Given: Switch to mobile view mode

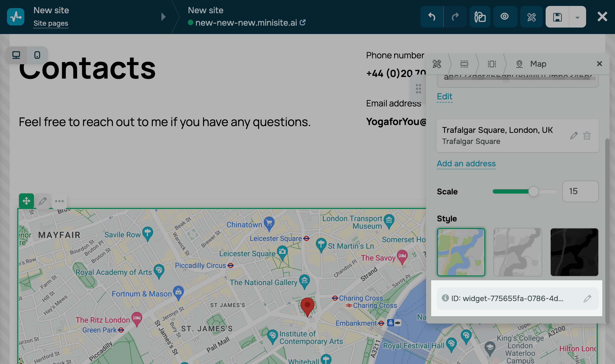Looking at the screenshot, I should click(x=37, y=55).
